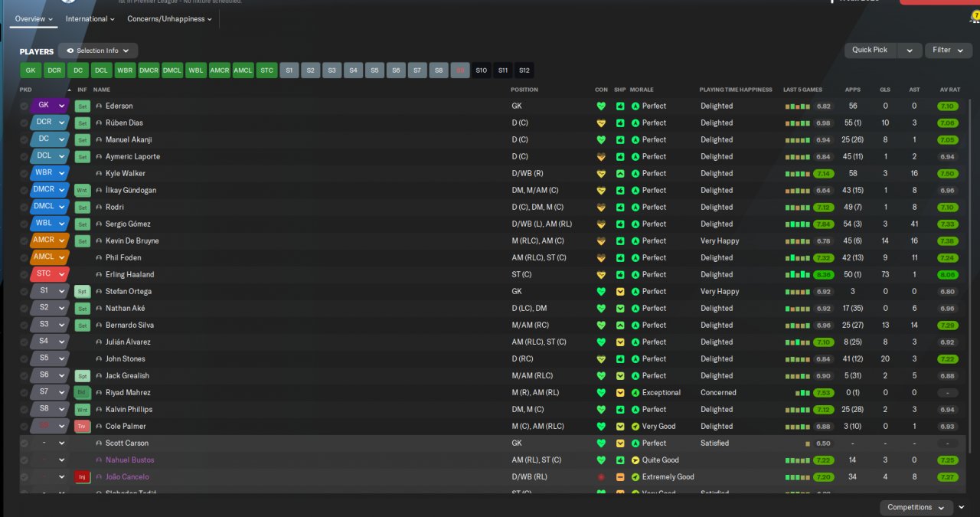Image resolution: width=980 pixels, height=517 pixels.
Task: Click Kalvin Phillips's Wnt info badge
Action: [82, 409]
